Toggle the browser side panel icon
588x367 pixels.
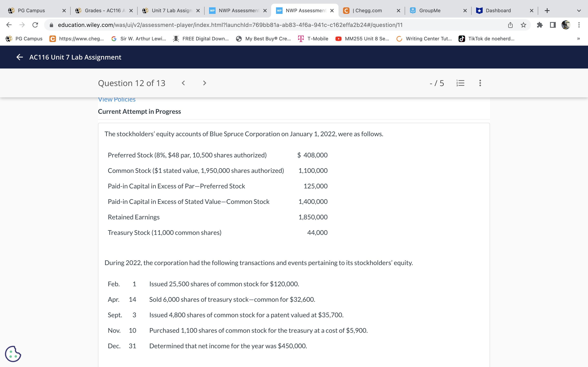point(553,25)
